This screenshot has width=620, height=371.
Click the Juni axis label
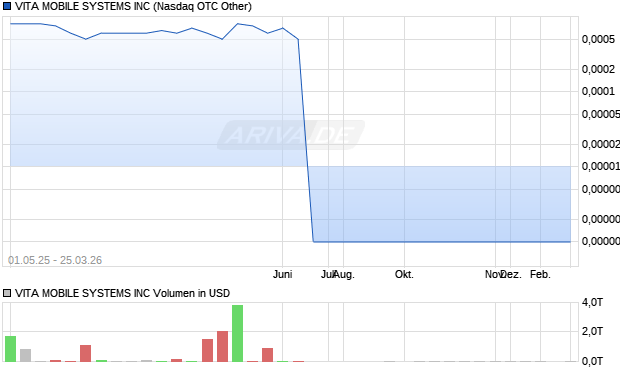[x=282, y=274]
